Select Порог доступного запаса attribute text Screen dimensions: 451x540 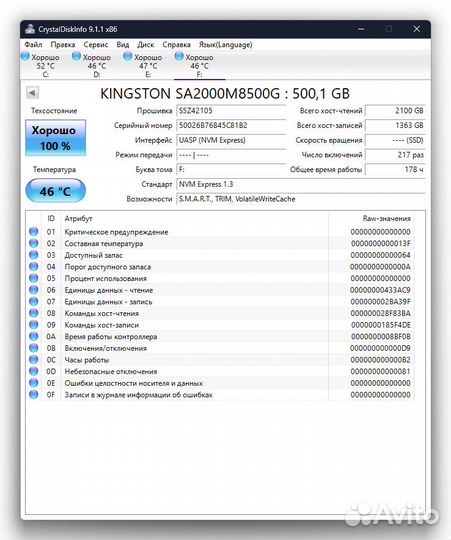pyautogui.click(x=108, y=267)
